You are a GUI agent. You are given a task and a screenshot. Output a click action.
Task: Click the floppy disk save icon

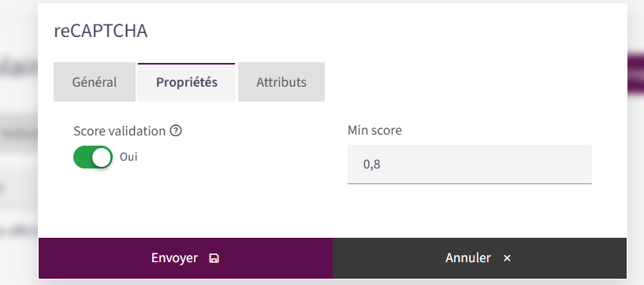click(x=214, y=258)
